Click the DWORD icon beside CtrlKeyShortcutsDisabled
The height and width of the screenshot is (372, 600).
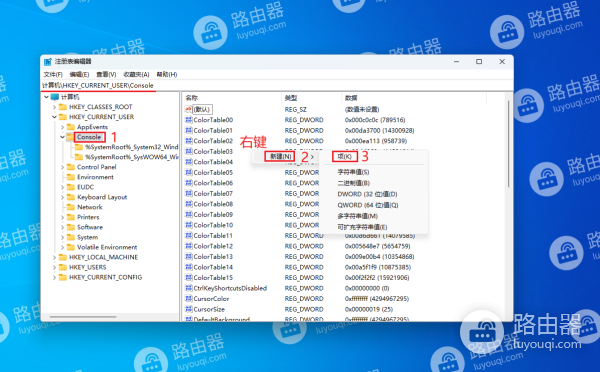[x=188, y=288]
